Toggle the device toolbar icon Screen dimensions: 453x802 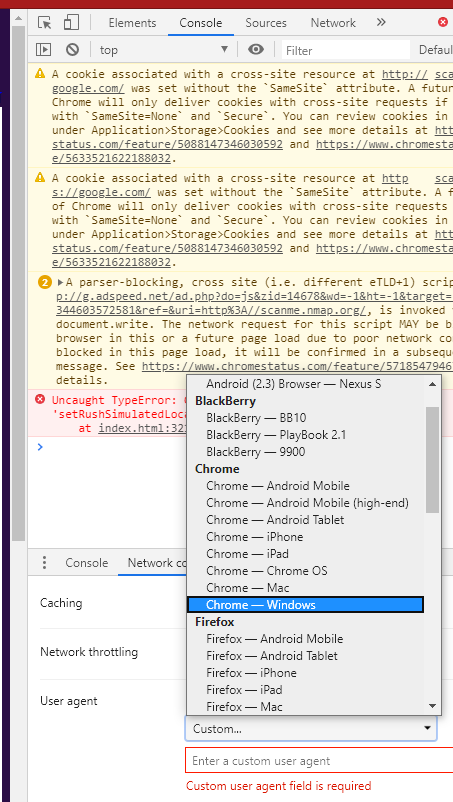[71, 23]
